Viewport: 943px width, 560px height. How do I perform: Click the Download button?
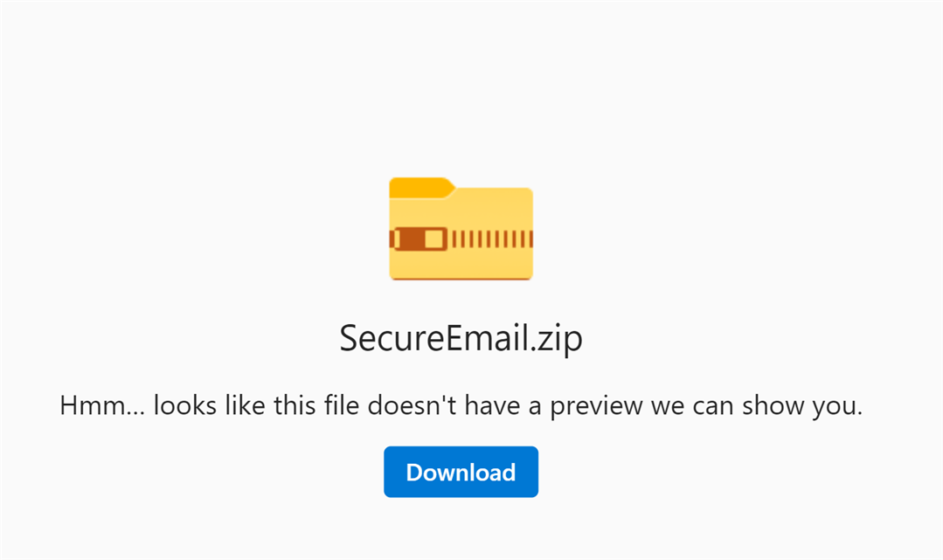(x=461, y=472)
